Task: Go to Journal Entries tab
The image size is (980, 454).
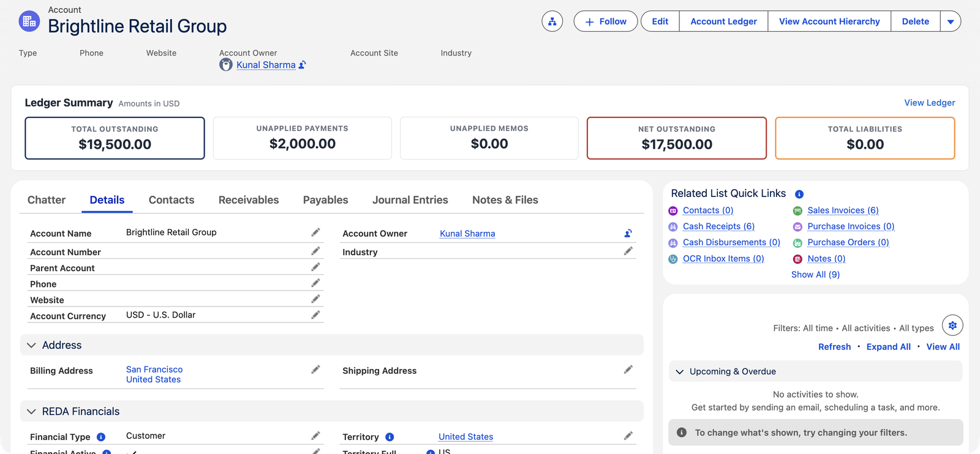Action: tap(410, 200)
